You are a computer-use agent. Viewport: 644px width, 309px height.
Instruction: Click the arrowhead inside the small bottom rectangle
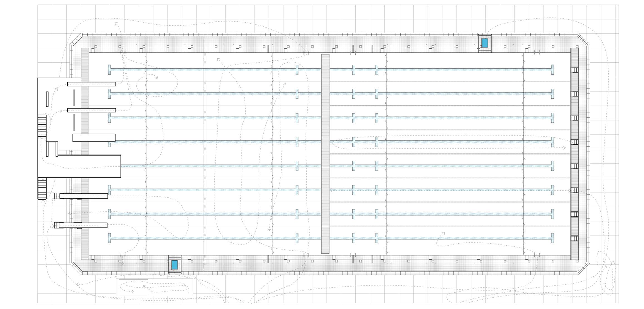133,291
